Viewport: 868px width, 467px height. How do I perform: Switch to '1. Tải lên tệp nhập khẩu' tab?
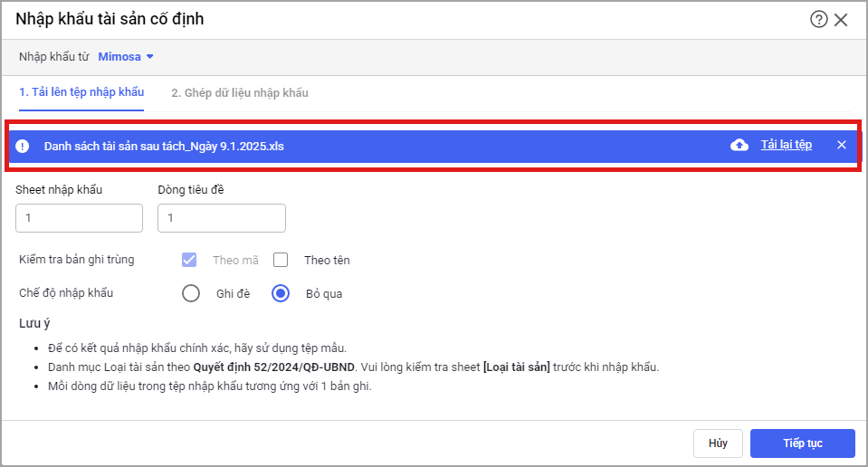(x=81, y=93)
